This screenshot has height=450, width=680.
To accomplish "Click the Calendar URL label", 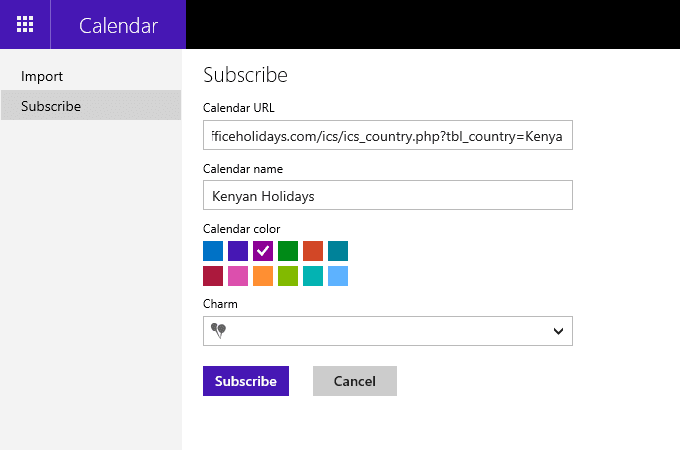I will [x=239, y=108].
